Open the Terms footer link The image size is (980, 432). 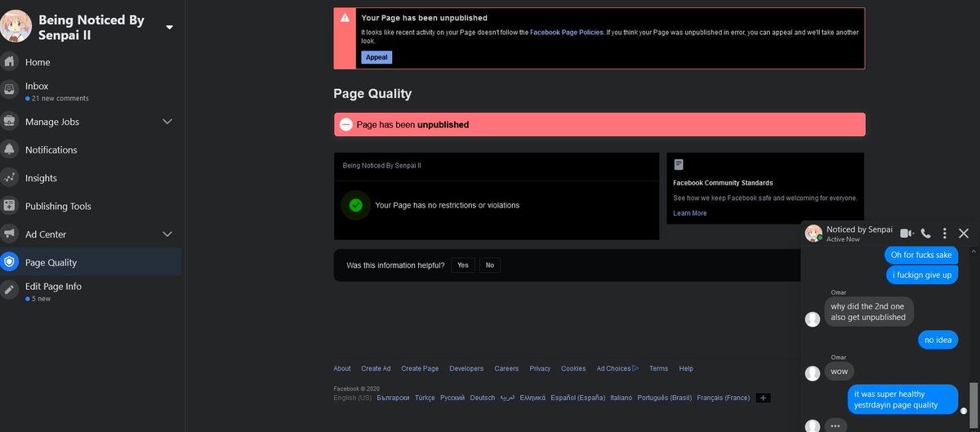pyautogui.click(x=659, y=368)
